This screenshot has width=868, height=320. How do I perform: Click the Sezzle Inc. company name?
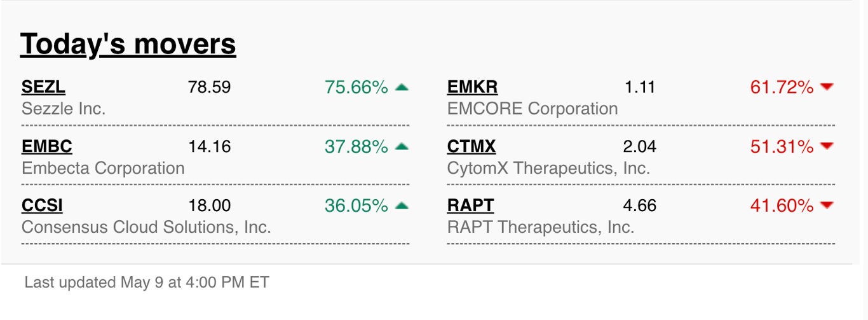64,109
